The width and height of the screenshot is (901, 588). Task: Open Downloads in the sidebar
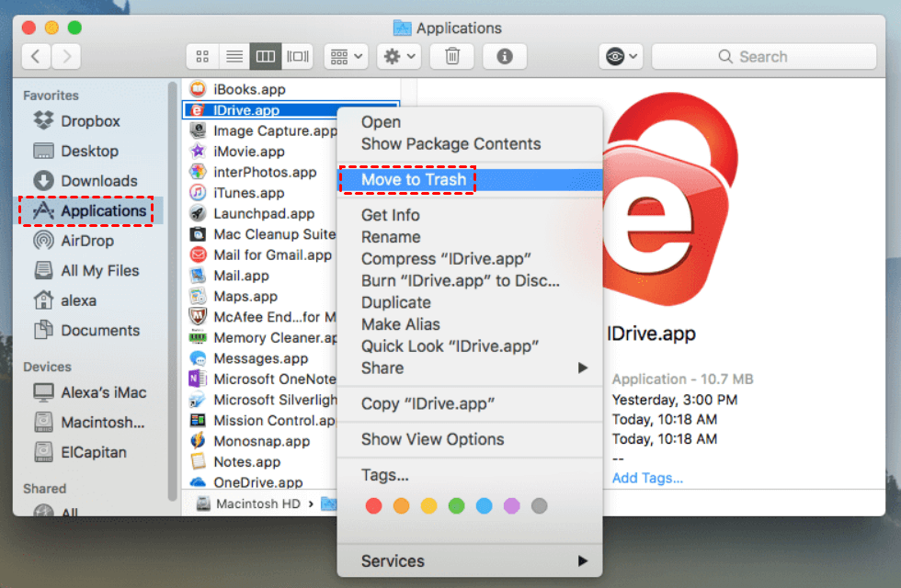point(99,181)
